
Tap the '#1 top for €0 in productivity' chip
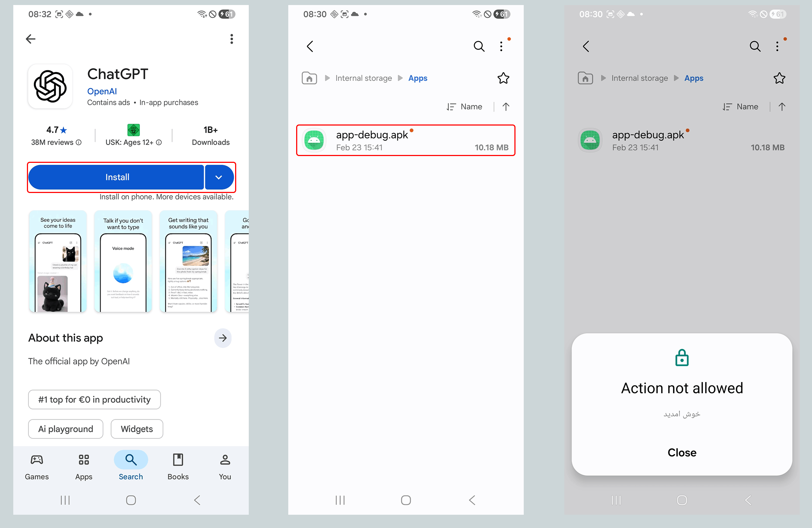click(94, 400)
